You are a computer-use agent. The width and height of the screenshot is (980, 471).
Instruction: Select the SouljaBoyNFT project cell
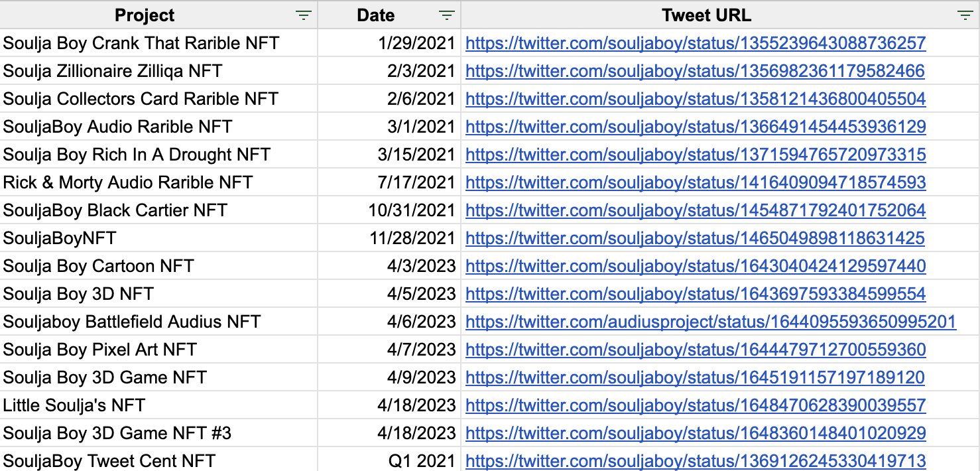pos(158,237)
